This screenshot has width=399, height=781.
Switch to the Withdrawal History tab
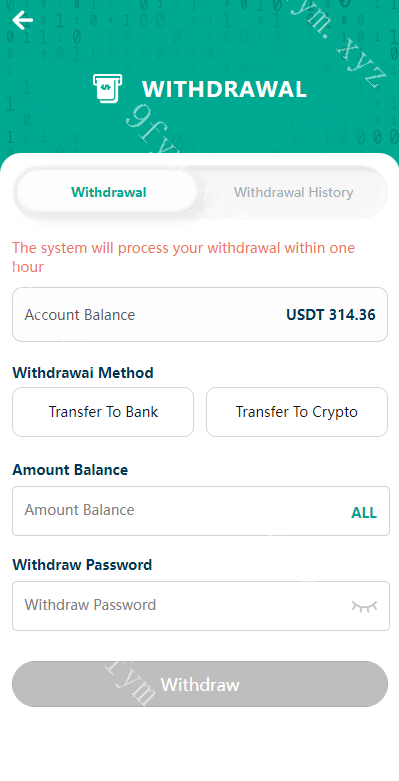[x=293, y=192]
